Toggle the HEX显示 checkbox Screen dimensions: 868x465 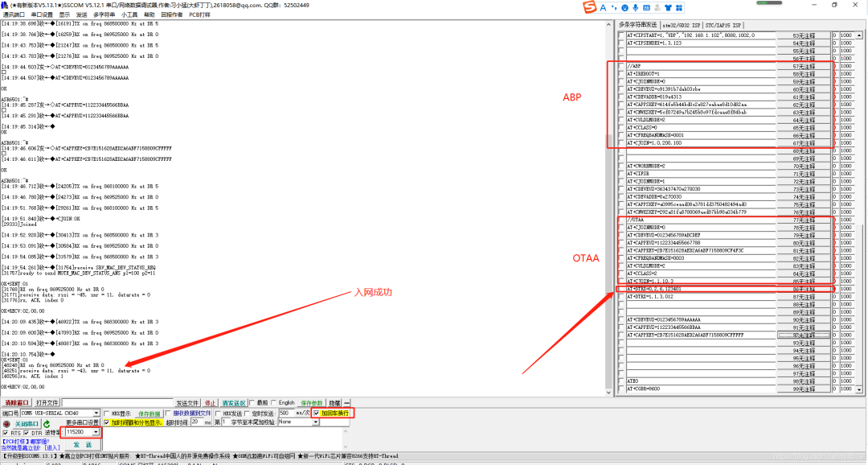107,414
